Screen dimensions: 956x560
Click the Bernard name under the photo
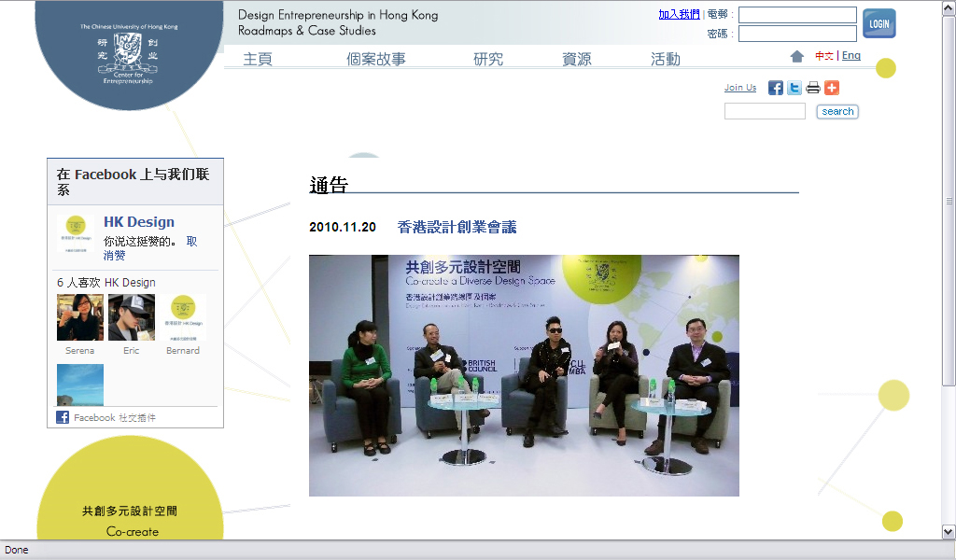click(183, 350)
